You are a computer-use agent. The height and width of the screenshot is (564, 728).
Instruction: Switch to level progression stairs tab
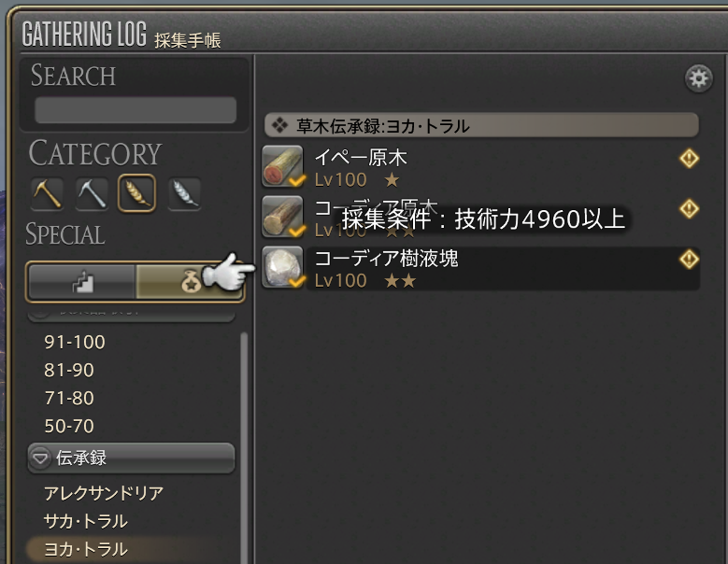(82, 282)
